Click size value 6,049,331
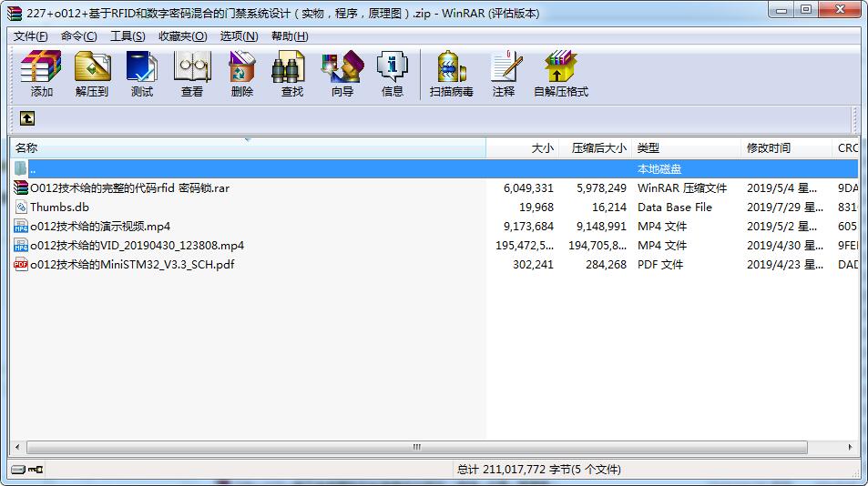The height and width of the screenshot is (486, 868). pyautogui.click(x=528, y=188)
